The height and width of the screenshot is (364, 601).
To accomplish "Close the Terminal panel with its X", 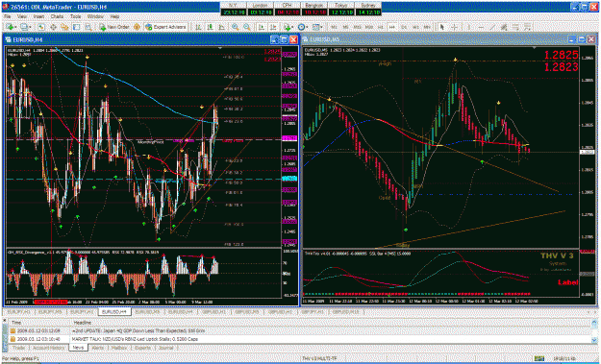I will click(x=5, y=321).
